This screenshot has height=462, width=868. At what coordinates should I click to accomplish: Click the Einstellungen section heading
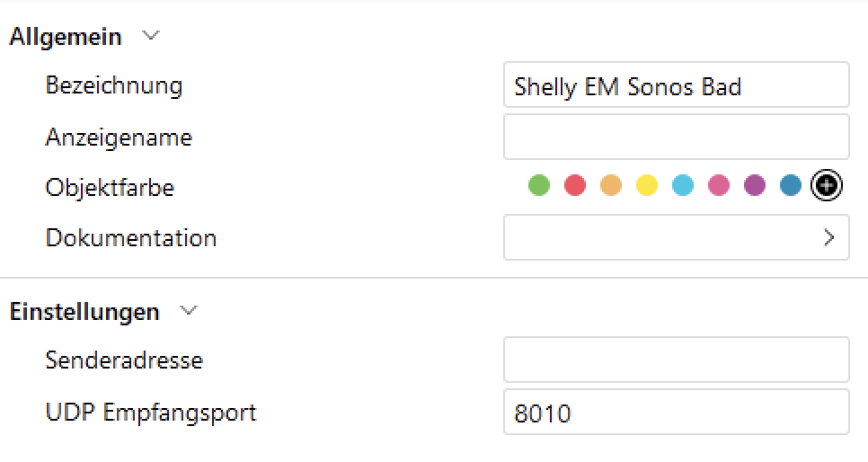pos(84,312)
